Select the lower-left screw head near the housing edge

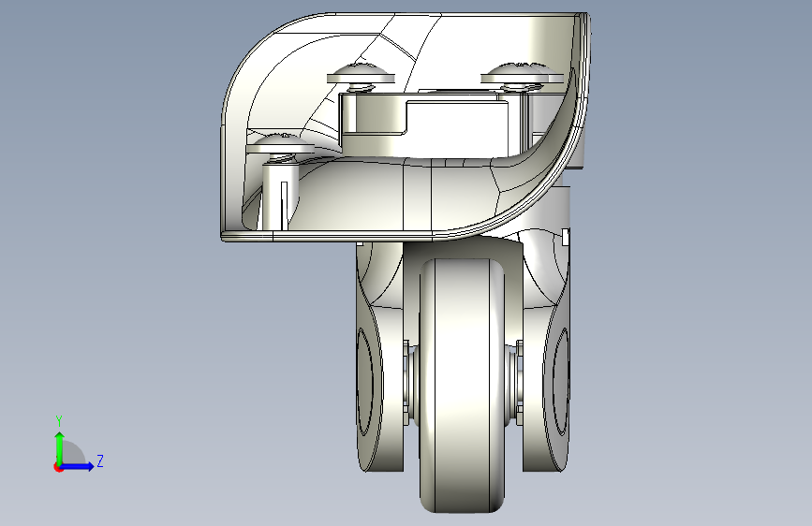coord(280,143)
